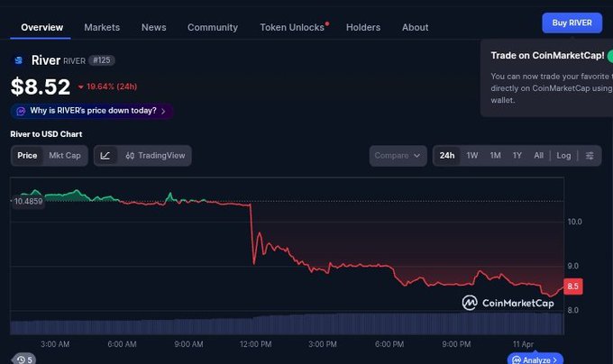
Task: Open the Compare dropdown
Action: (x=398, y=156)
